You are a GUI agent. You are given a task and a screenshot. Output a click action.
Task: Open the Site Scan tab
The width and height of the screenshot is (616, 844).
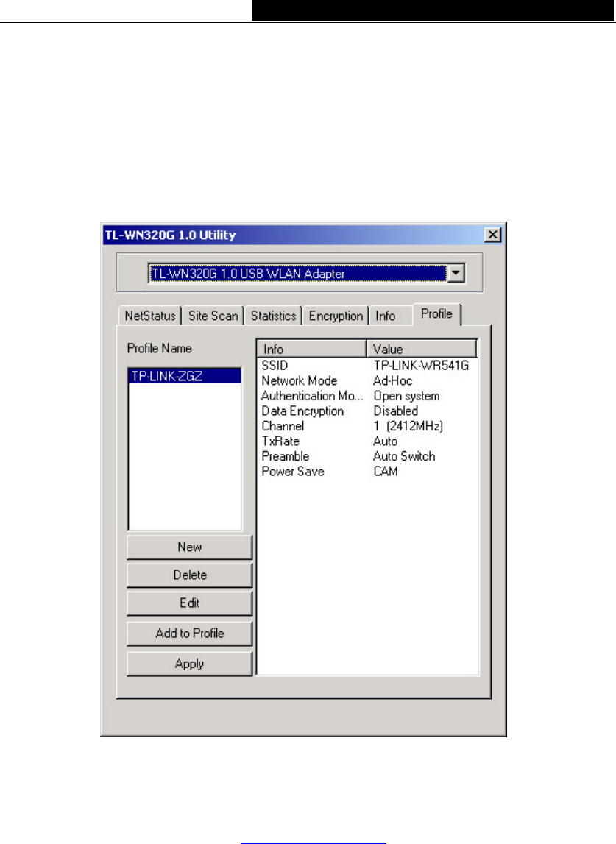213,316
